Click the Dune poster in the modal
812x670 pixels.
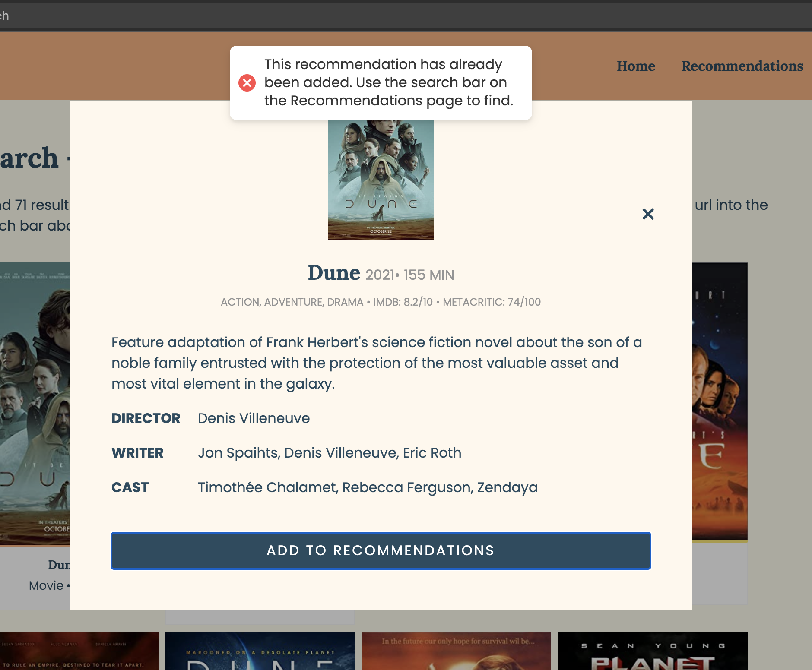tap(381, 180)
